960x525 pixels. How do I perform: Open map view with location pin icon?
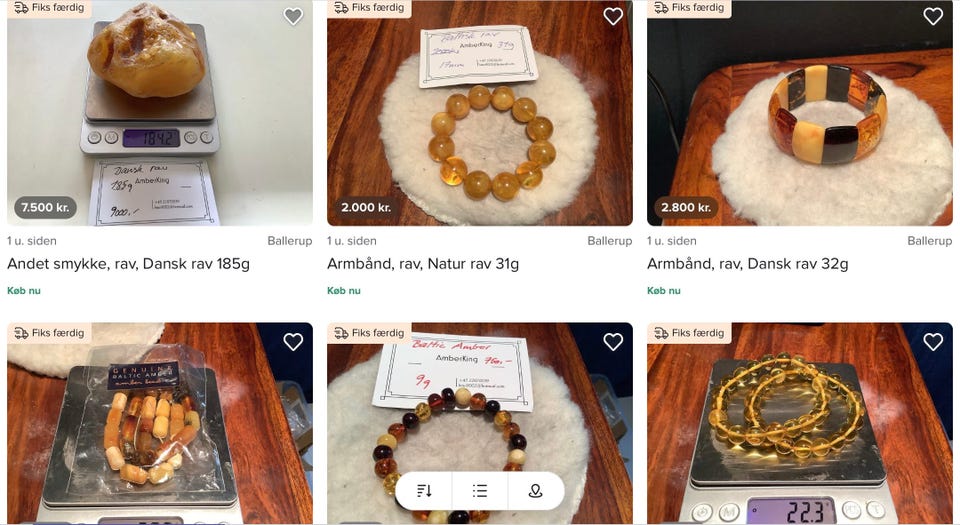pyautogui.click(x=536, y=491)
